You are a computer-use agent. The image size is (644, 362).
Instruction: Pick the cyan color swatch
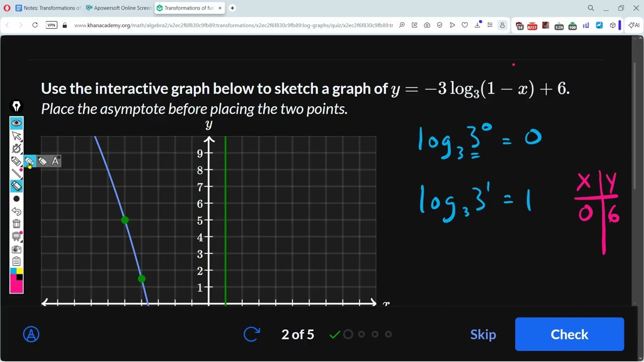(14, 271)
